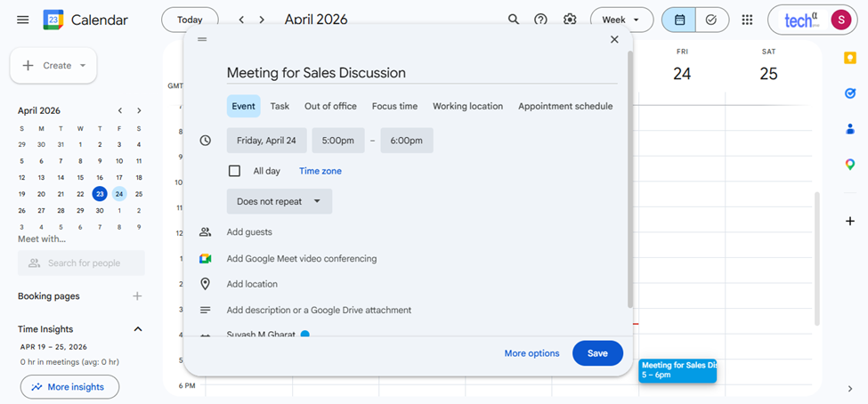
Task: Select the Focus time tab
Action: 394,106
